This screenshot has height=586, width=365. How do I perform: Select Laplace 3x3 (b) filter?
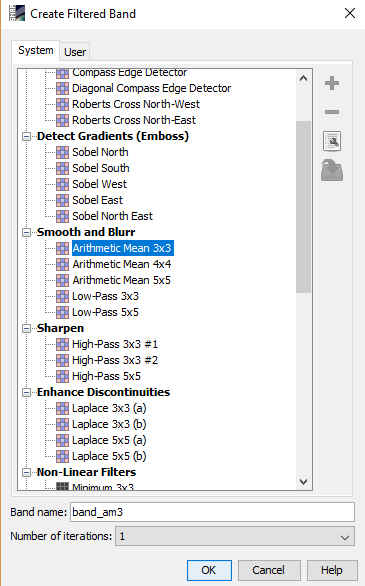109,425
